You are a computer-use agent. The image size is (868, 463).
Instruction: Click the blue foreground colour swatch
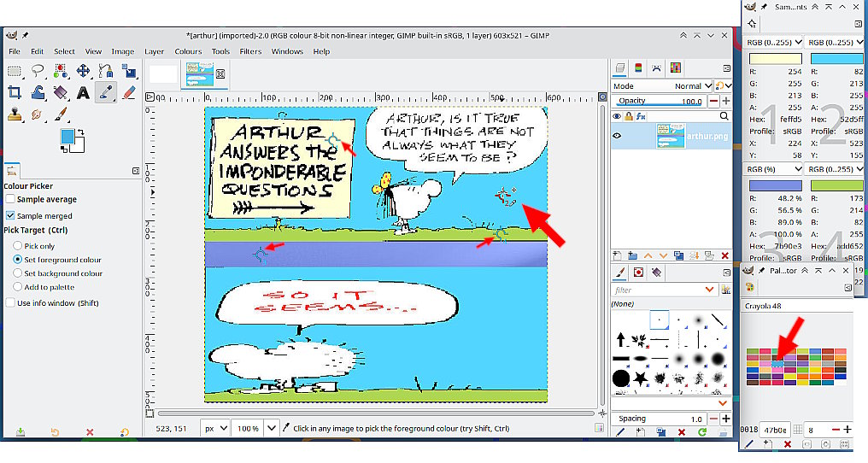click(67, 136)
